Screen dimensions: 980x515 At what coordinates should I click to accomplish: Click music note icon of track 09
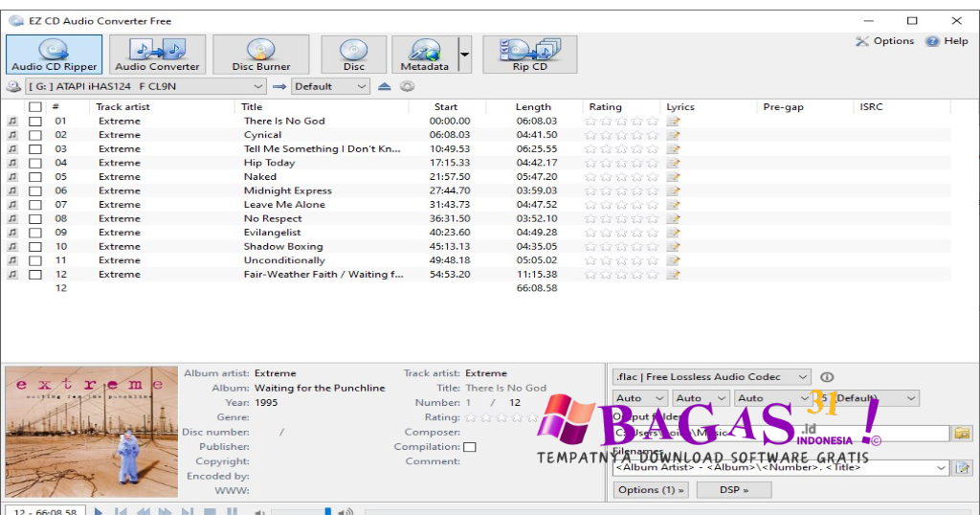point(12,233)
